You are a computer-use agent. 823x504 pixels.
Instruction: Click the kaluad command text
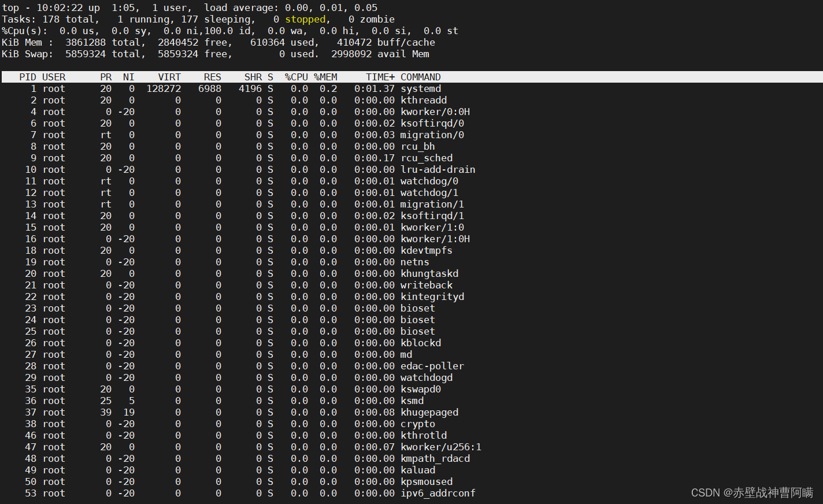[418, 470]
